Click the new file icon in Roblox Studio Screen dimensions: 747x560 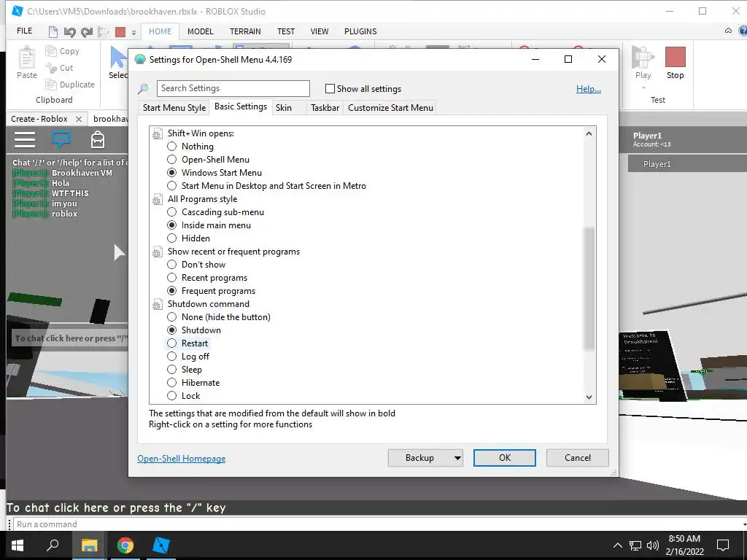tap(53, 32)
